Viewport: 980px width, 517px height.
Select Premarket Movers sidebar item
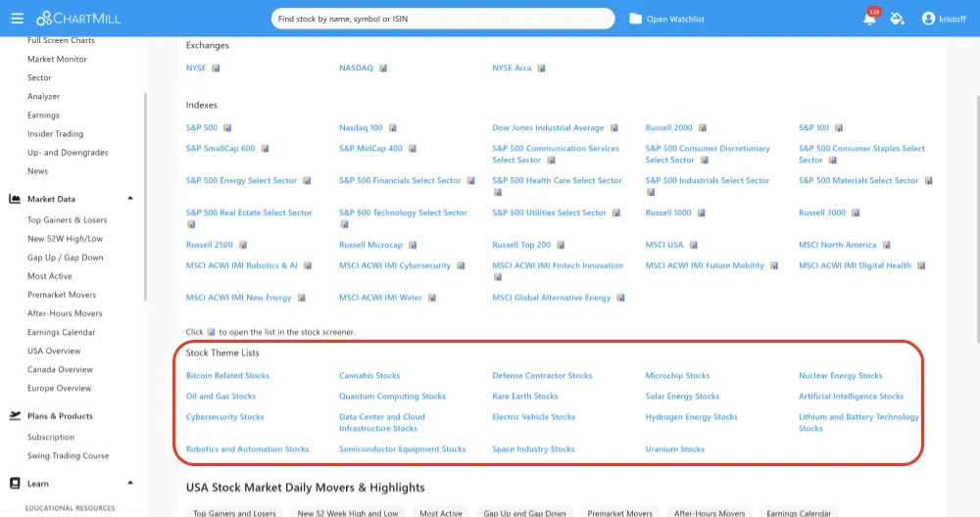tap(61, 295)
